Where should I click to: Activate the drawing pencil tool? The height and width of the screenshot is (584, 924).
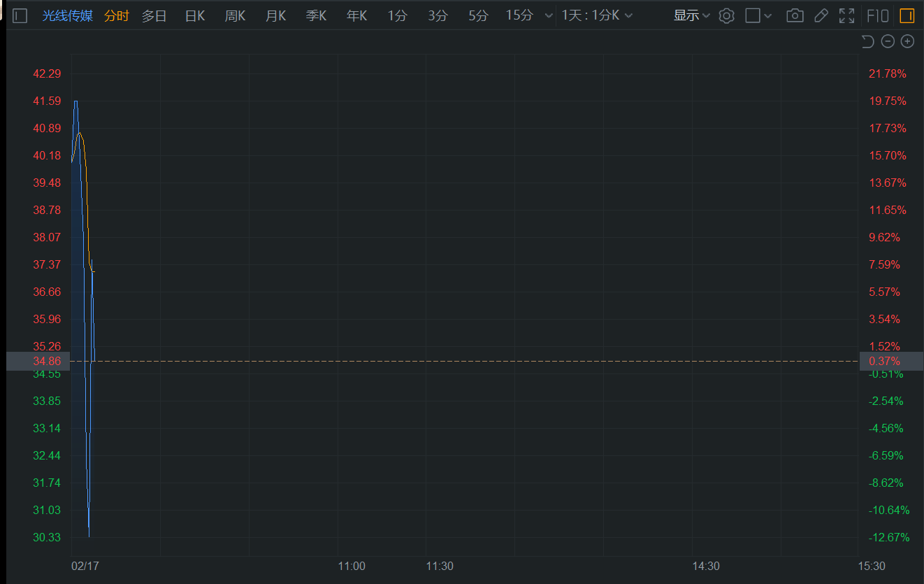click(x=821, y=15)
